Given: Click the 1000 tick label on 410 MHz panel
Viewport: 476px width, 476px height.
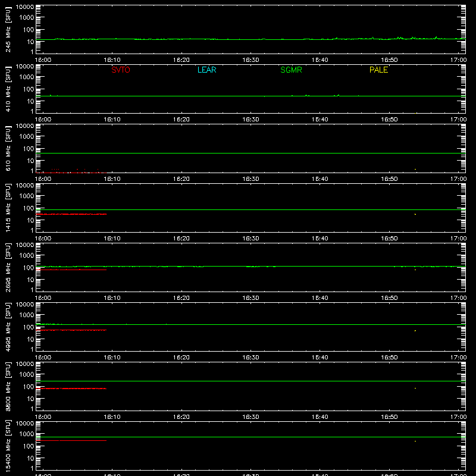Looking at the screenshot, I should tap(27, 77).
